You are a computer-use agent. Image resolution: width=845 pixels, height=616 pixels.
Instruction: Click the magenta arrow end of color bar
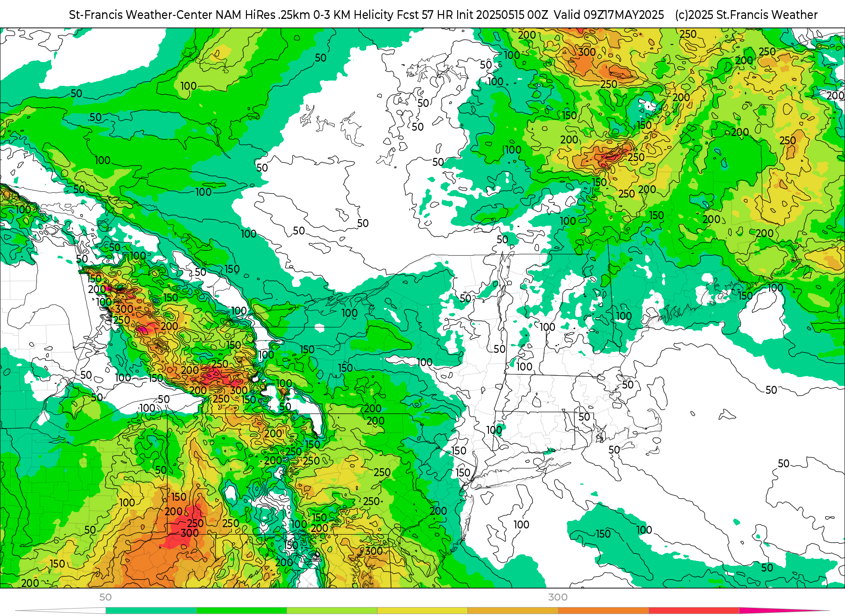pyautogui.click(x=784, y=611)
